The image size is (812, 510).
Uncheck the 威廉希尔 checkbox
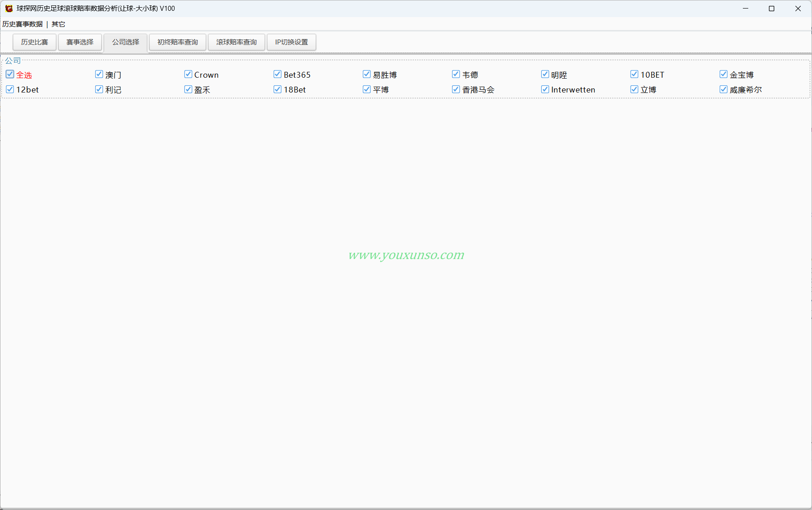pos(724,89)
